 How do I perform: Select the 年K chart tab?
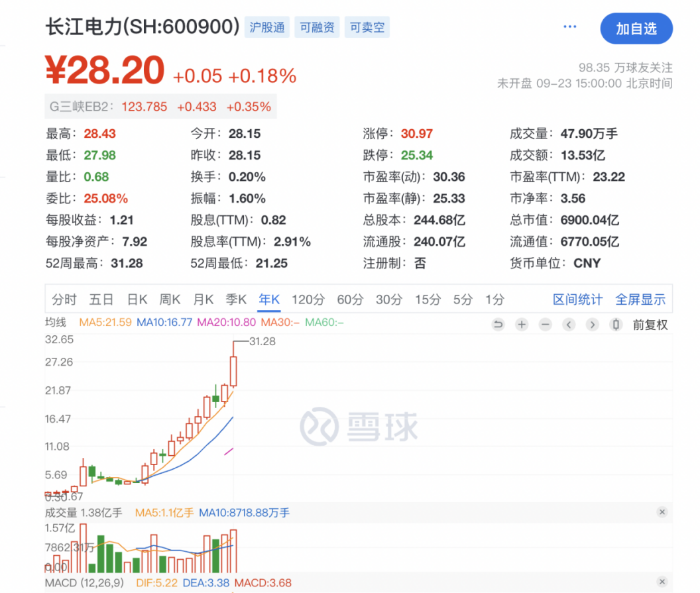(x=269, y=299)
